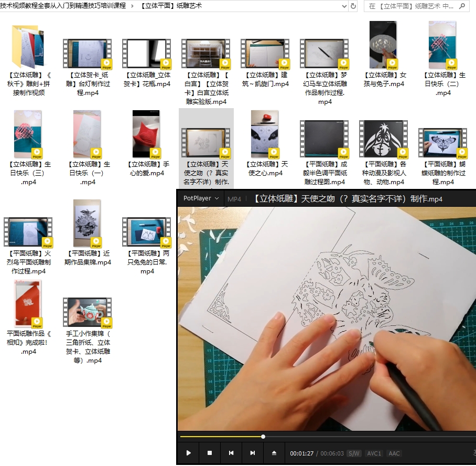Click the AVC1 video codec badge

(x=374, y=453)
